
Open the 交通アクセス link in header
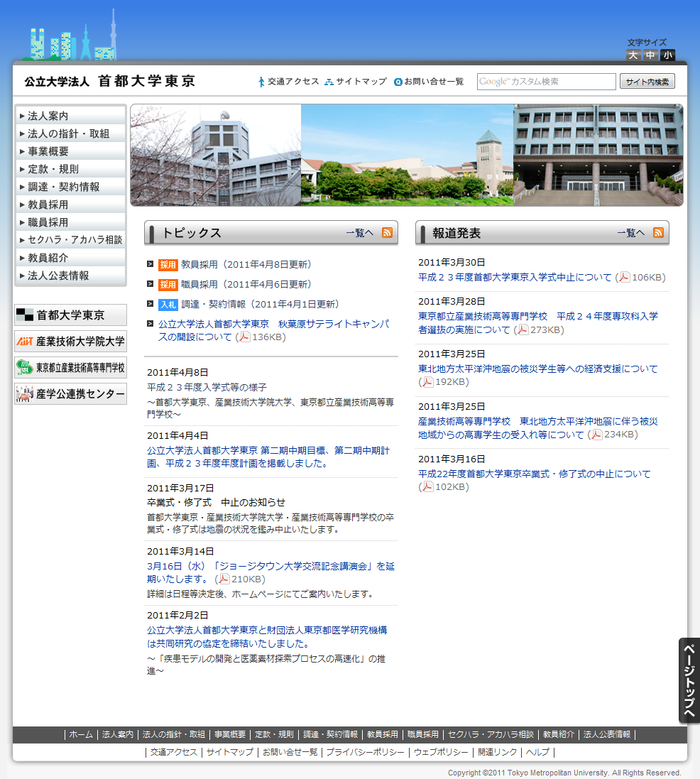pos(289,82)
